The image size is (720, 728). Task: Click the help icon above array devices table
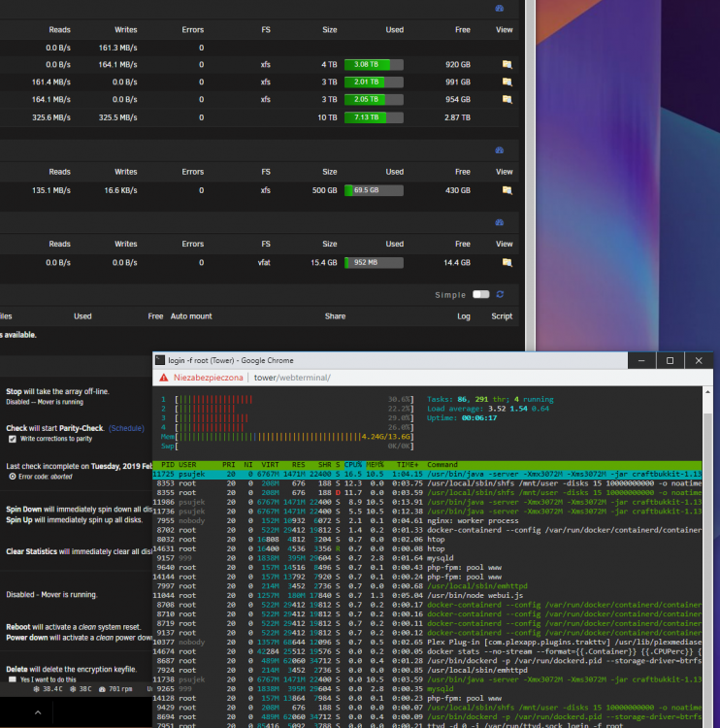500,9
